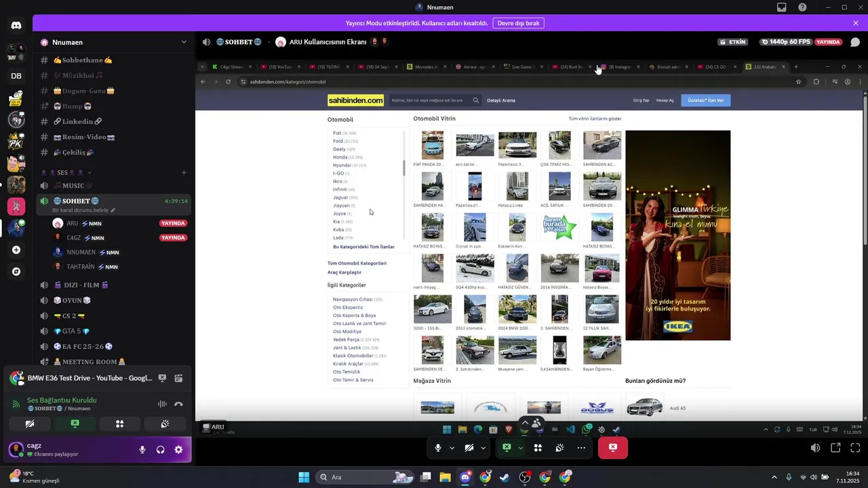The height and width of the screenshot is (488, 868).
Task: Click the taskbar search box Ara
Action: tap(363, 477)
